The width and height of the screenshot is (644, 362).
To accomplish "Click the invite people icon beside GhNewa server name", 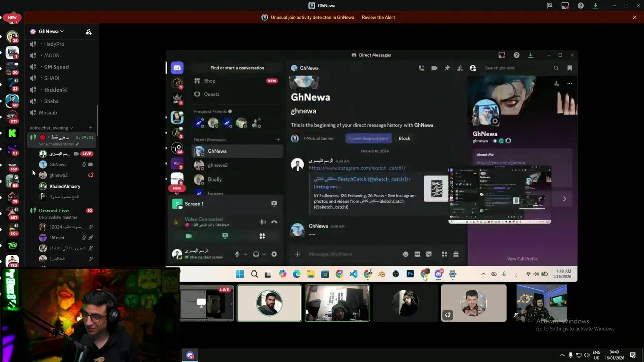I will coord(88,31).
